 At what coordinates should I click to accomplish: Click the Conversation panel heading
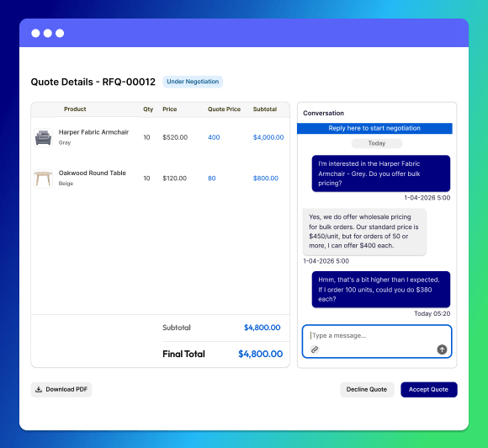tap(323, 113)
